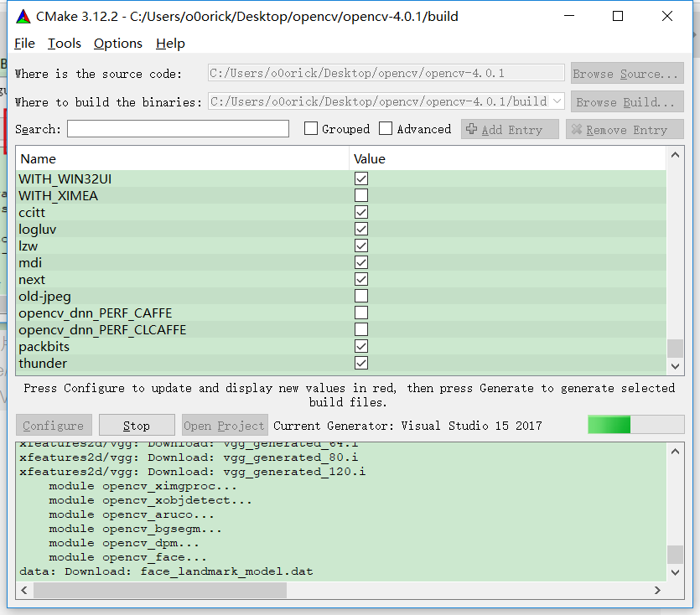Toggle the logluv checkbox
This screenshot has height=615, width=700.
[x=361, y=229]
